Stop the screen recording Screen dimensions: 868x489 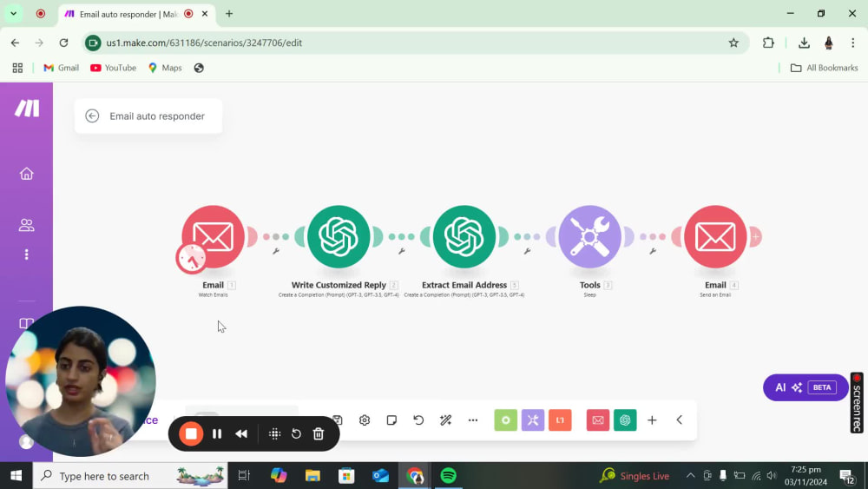coord(191,433)
